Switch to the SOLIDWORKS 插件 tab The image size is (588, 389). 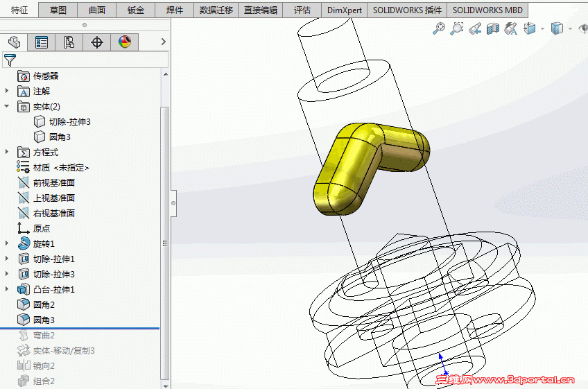tap(407, 10)
